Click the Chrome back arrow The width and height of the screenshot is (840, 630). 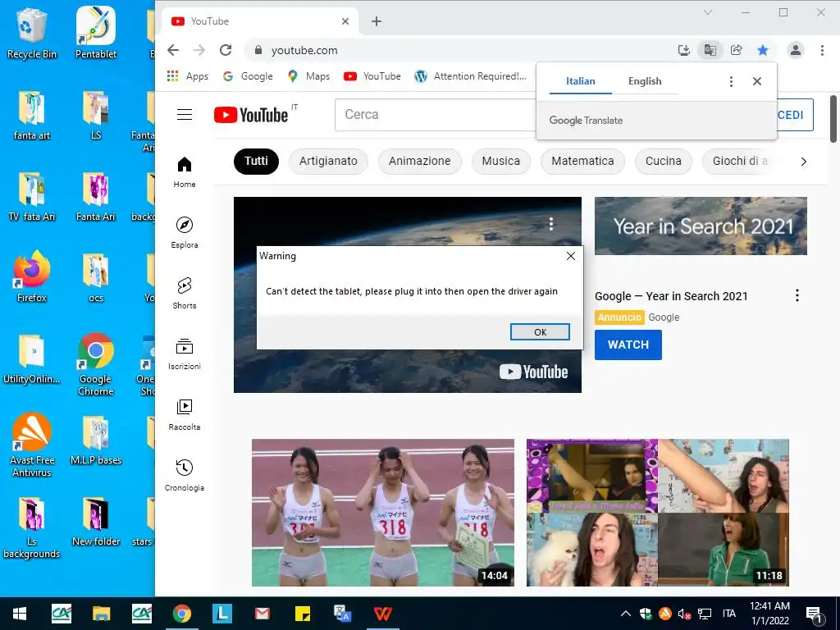173,50
